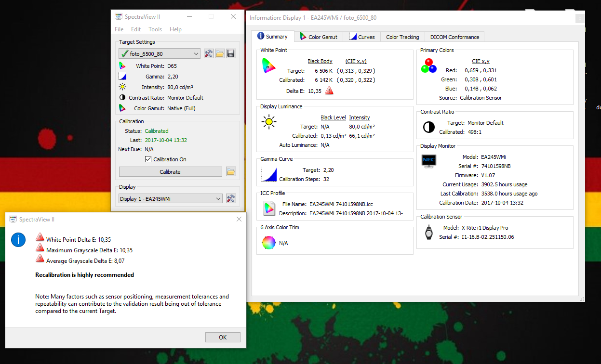Image resolution: width=601 pixels, height=364 pixels.
Task: Open the Tools menu
Action: pos(155,29)
